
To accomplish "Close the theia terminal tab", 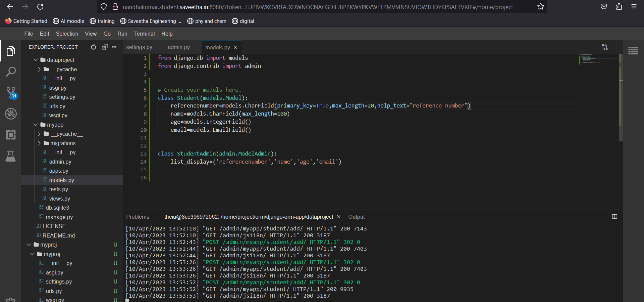I will pos(339,217).
